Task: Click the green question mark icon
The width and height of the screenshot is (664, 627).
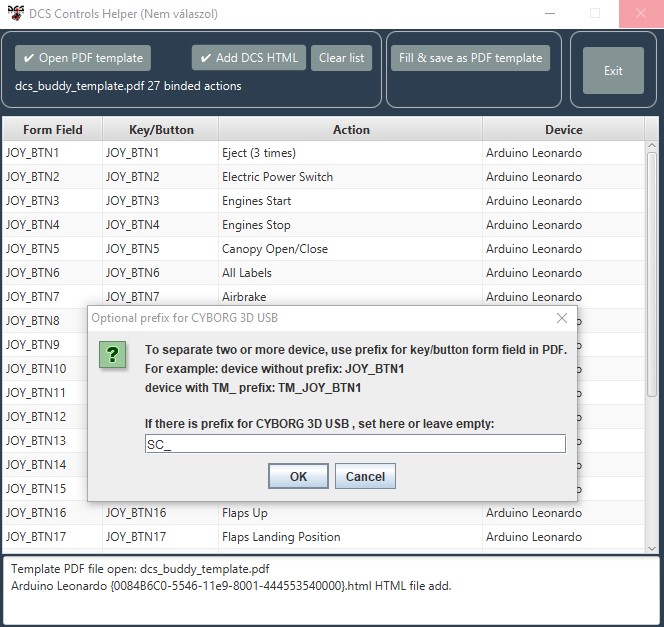Action: [116, 355]
